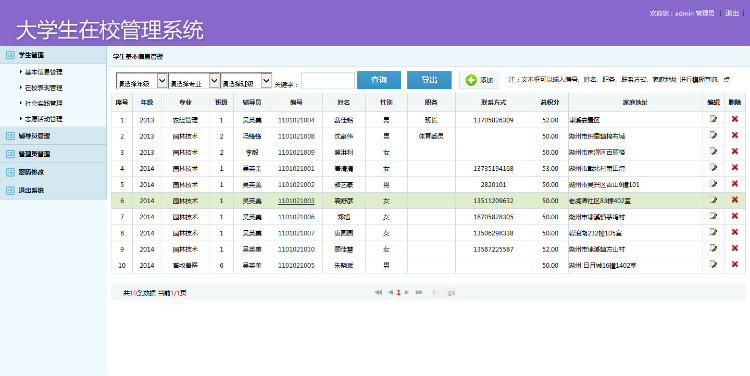750x376 pixels.
Task: Click the 添加 add button
Action: click(x=479, y=80)
